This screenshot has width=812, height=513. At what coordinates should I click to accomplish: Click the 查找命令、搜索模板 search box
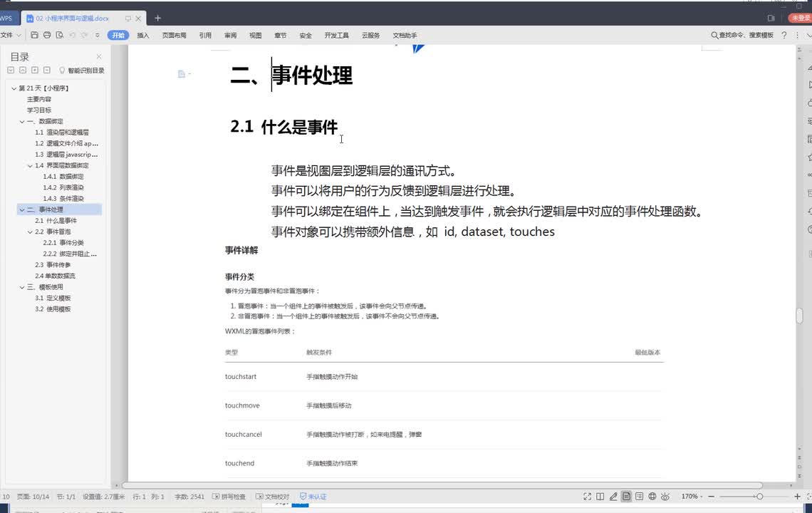[x=742, y=35]
